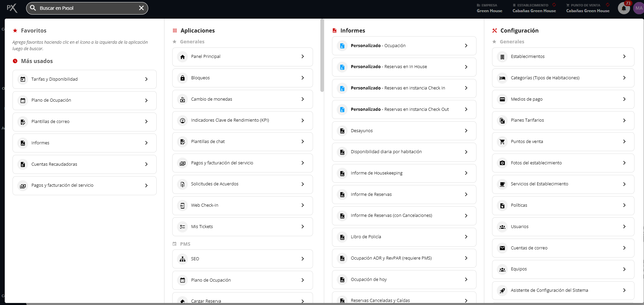644x305 pixels.
Task: Click the Fotos del establecimiento camera icon
Action: tap(502, 163)
